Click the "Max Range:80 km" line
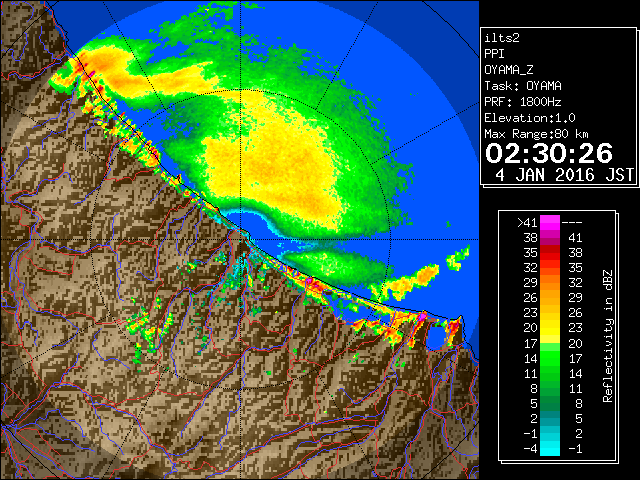640x480 pixels. pyautogui.click(x=536, y=134)
